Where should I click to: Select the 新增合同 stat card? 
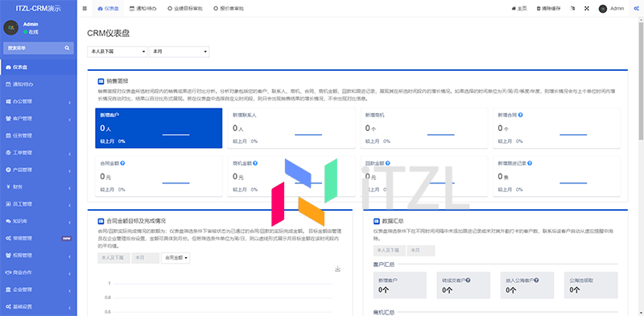[x=556, y=128]
